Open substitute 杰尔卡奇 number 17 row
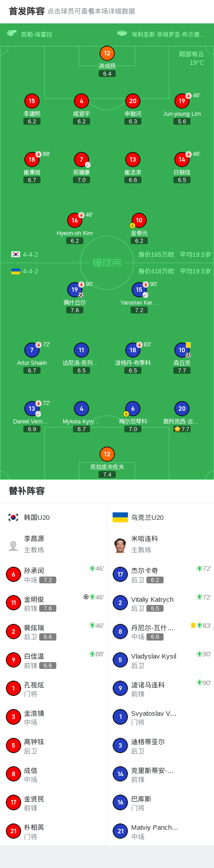 click(x=160, y=575)
